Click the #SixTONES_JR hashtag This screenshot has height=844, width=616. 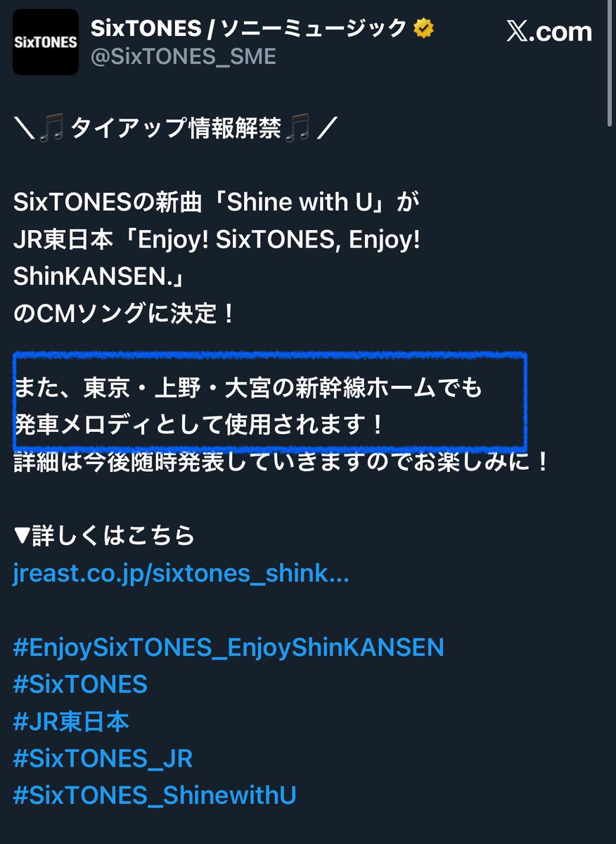(x=103, y=759)
